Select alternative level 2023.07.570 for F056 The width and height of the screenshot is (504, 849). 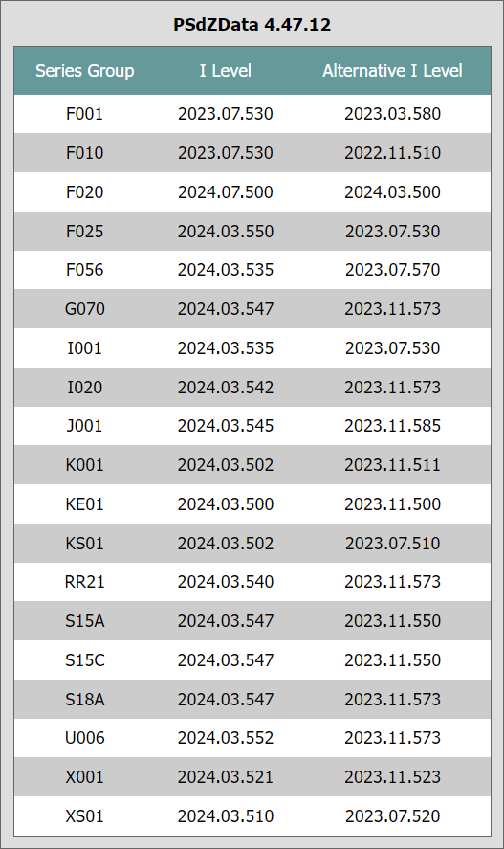tap(393, 270)
